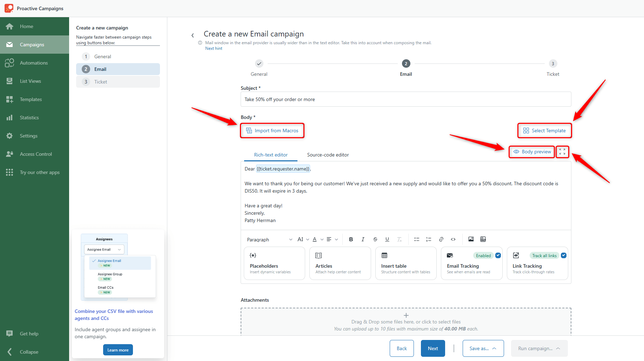The width and height of the screenshot is (644, 361).
Task: Click the Proactive Campaigns logo icon
Action: (9, 8)
